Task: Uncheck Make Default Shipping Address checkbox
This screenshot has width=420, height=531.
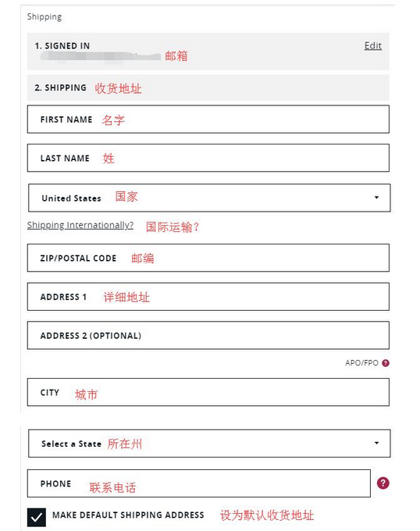Action: point(37,517)
